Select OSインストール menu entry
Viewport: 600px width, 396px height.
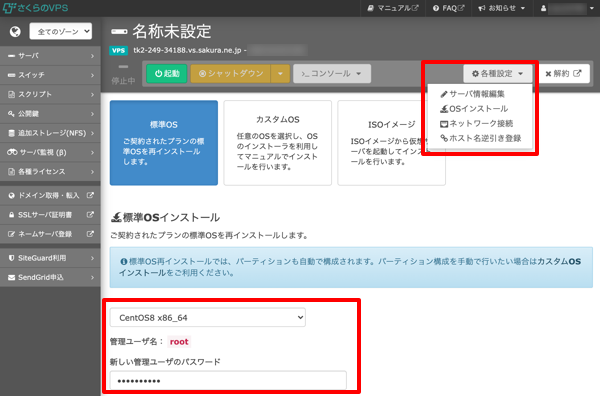474,109
